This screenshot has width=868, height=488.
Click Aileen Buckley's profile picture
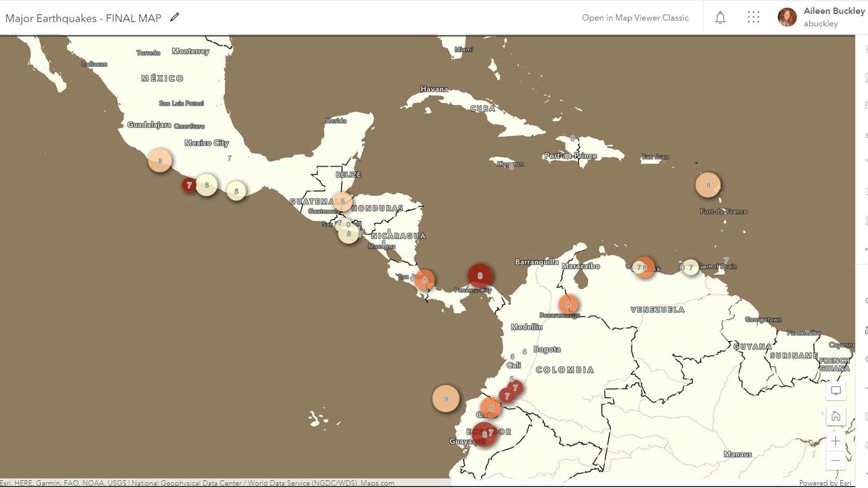pos(787,17)
